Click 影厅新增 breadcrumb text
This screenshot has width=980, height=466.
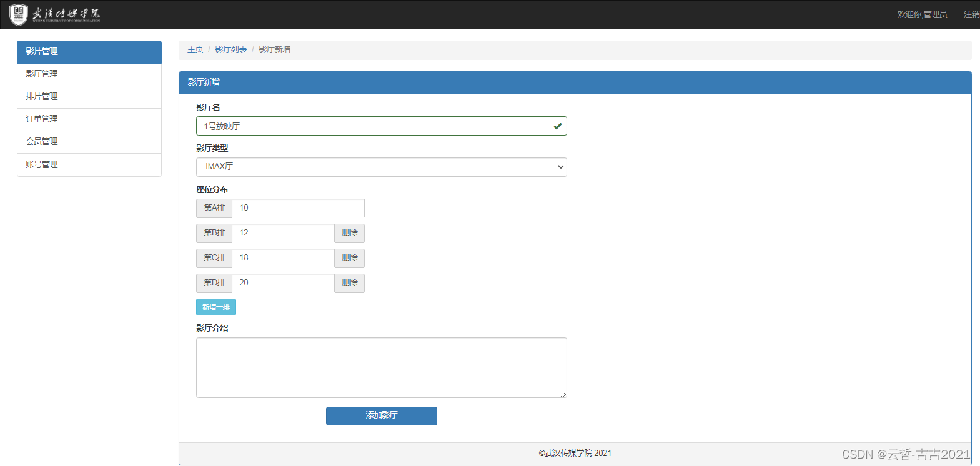(x=274, y=49)
